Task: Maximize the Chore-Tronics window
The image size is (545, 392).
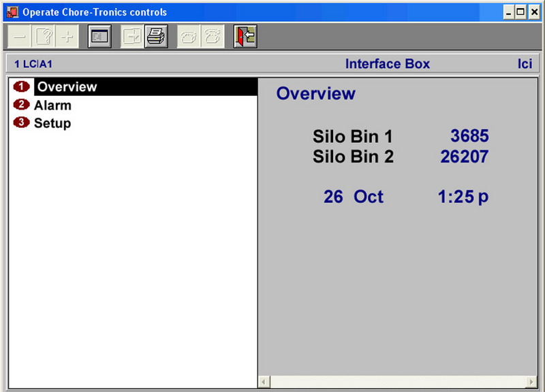Action: (x=520, y=12)
